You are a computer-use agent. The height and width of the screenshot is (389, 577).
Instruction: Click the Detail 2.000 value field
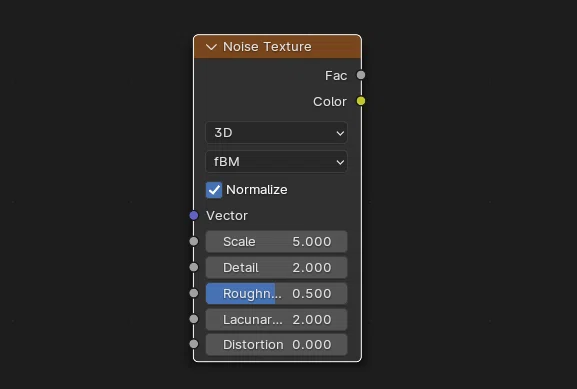(x=276, y=268)
